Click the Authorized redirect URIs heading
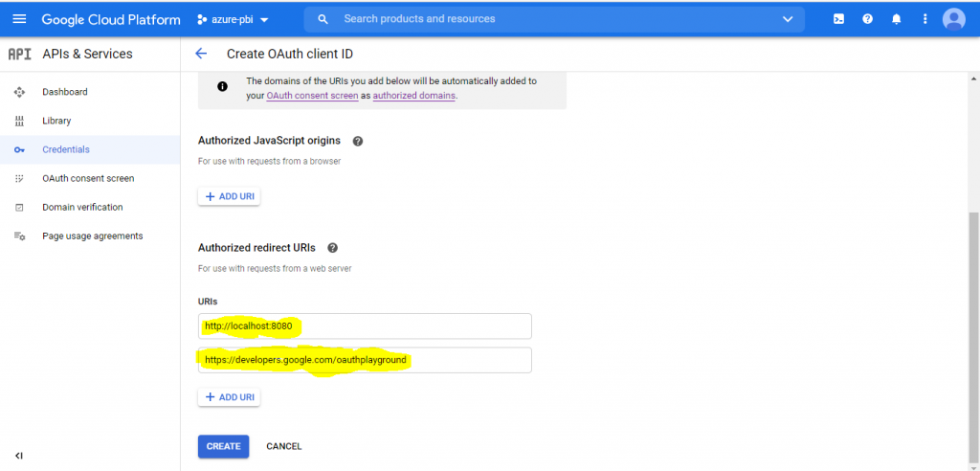The image size is (980, 471). (256, 248)
